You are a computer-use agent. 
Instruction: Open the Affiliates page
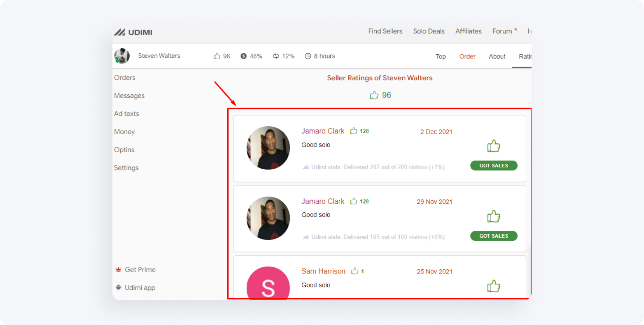pyautogui.click(x=468, y=31)
